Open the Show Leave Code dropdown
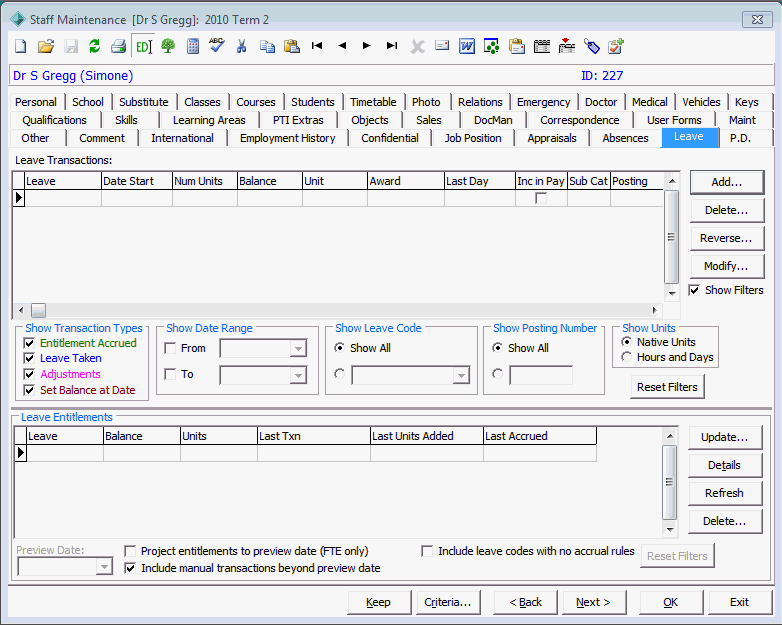 461,375
